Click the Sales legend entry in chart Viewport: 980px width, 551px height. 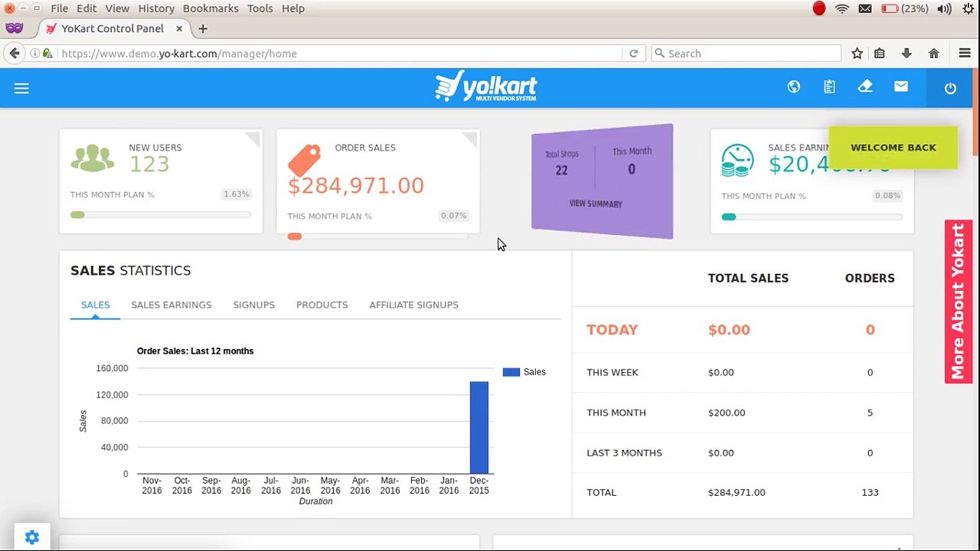pyautogui.click(x=524, y=372)
